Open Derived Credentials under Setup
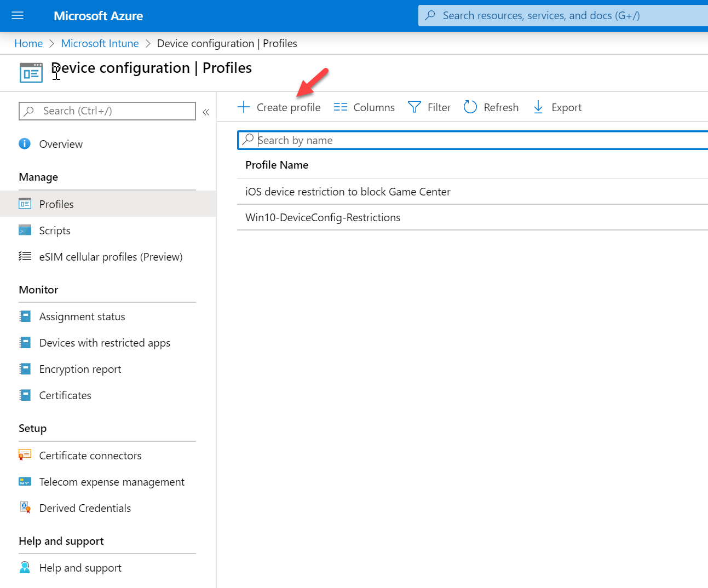This screenshot has width=708, height=588. (85, 508)
